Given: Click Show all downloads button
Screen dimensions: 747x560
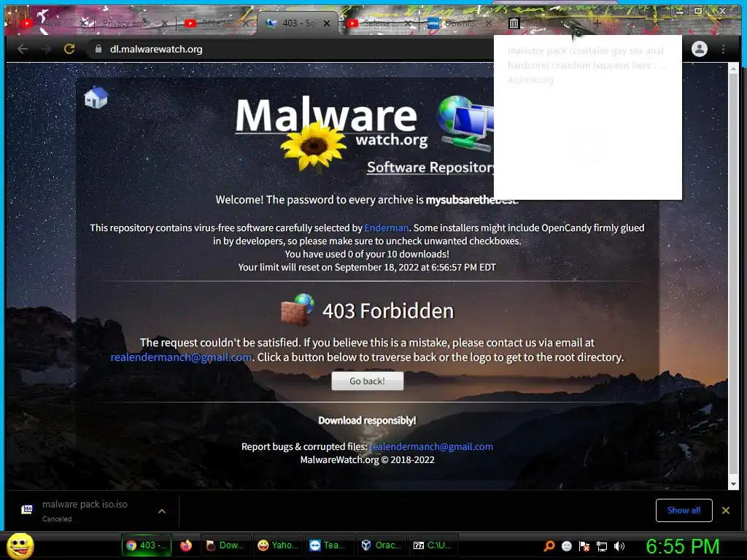Looking at the screenshot, I should coord(684,510).
